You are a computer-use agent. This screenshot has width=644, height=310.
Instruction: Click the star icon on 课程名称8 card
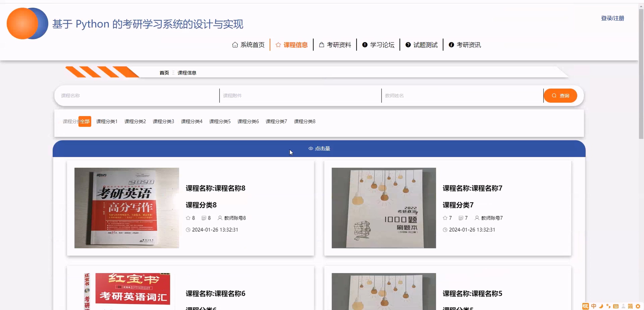tap(188, 218)
